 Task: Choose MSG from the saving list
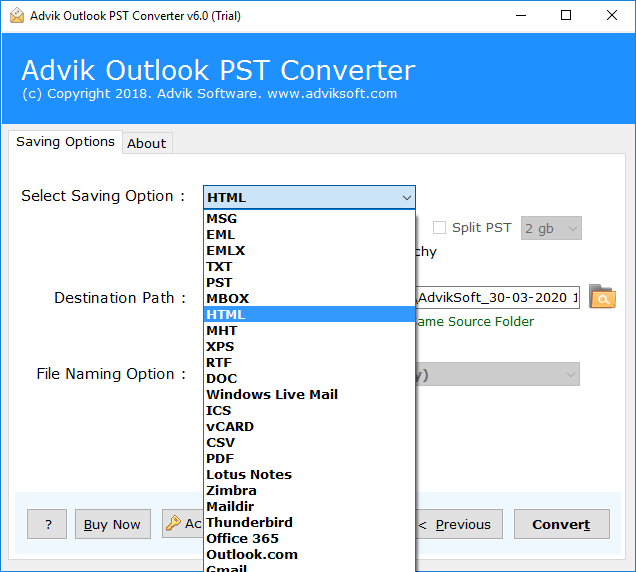(309, 218)
